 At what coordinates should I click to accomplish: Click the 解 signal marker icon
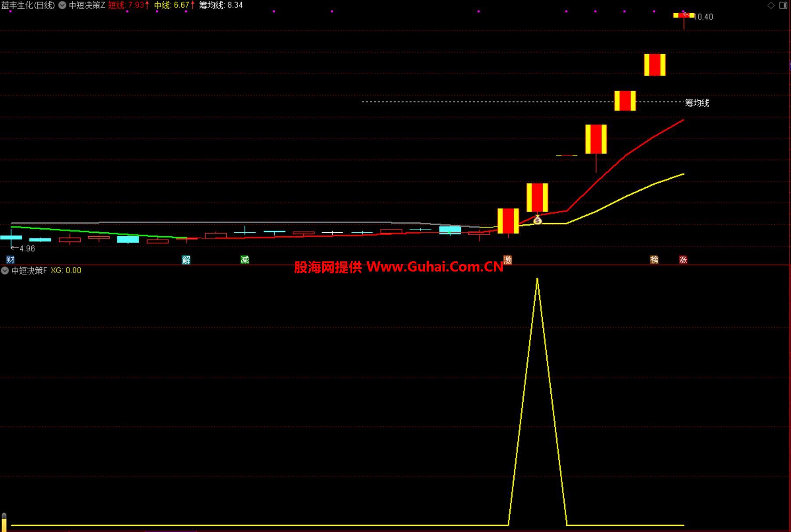tap(186, 260)
